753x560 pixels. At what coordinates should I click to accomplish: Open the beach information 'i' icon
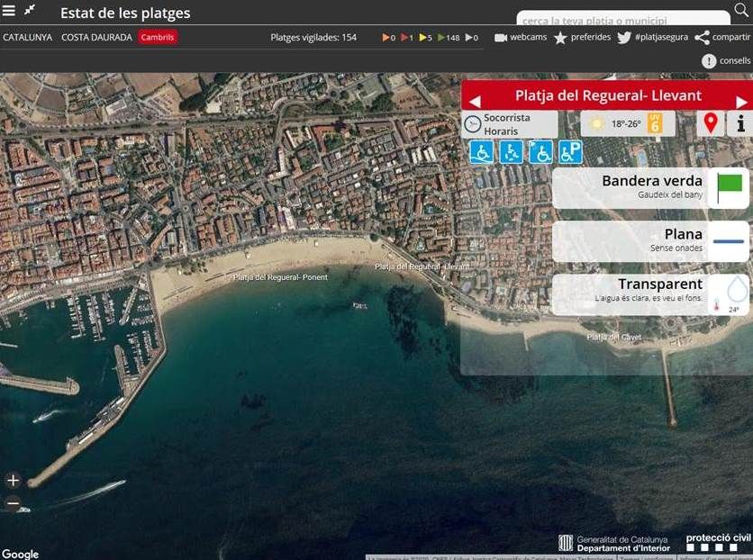pos(740,123)
